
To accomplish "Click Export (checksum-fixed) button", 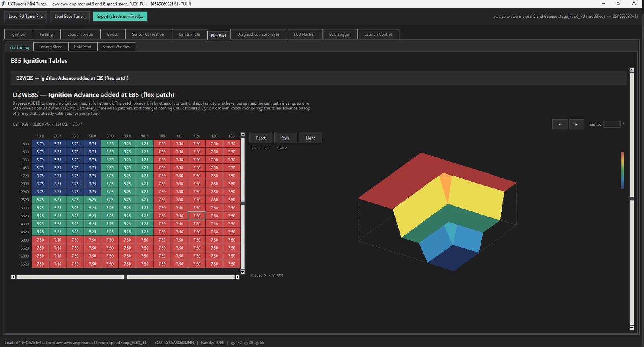I will pos(120,16).
